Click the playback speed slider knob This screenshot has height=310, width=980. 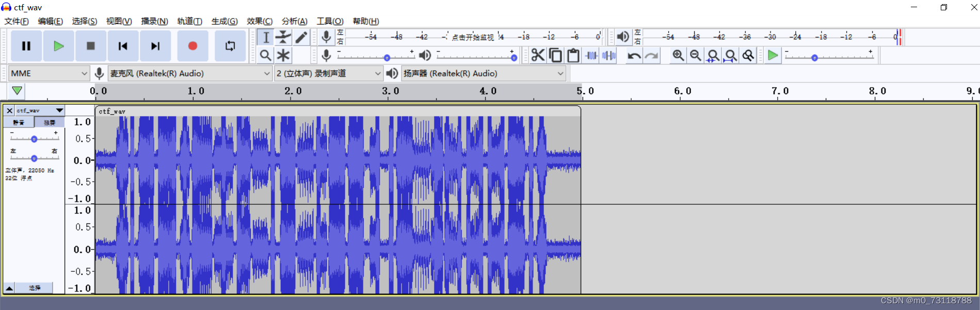(814, 58)
